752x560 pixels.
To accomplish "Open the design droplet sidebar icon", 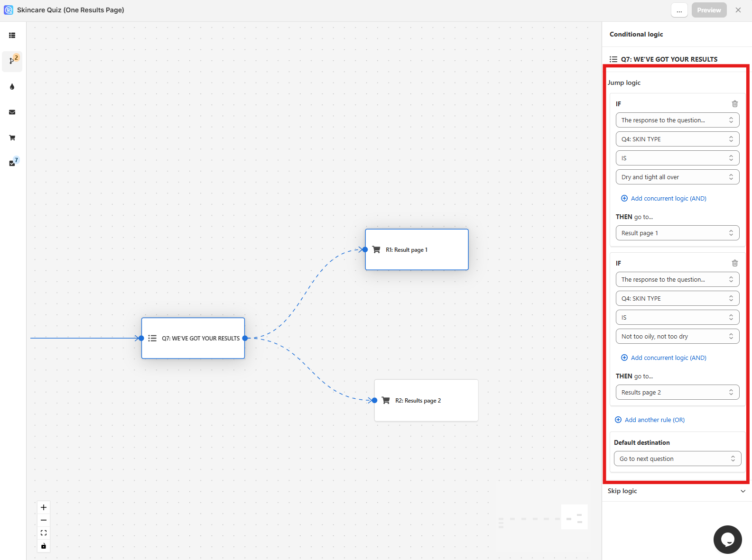I will pos(12,87).
